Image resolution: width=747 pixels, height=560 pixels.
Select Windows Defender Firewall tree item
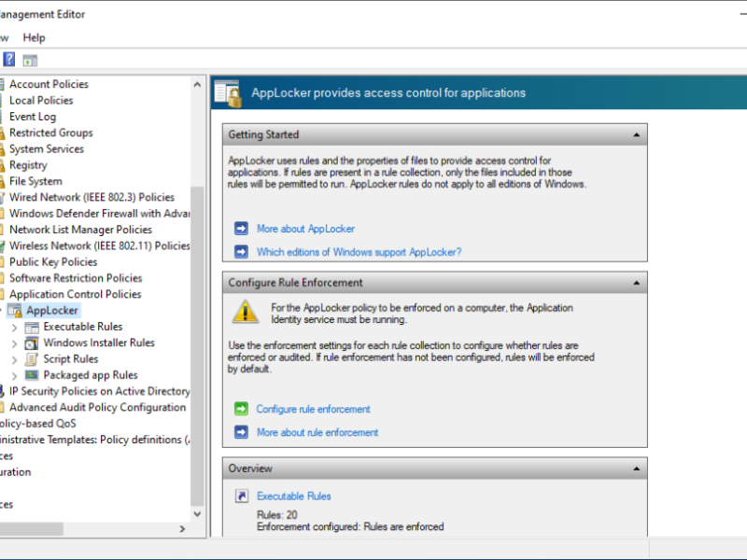(99, 214)
